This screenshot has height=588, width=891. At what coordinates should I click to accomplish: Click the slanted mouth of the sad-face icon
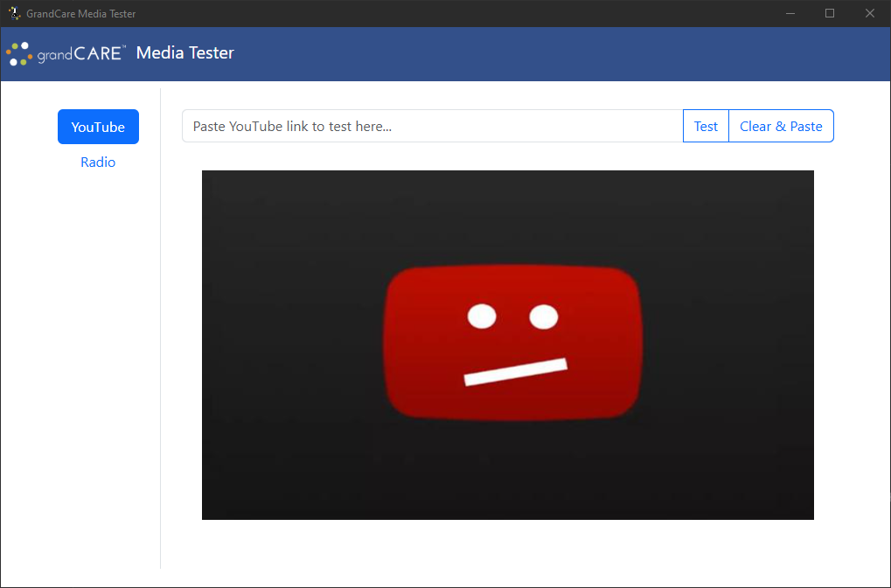point(515,371)
